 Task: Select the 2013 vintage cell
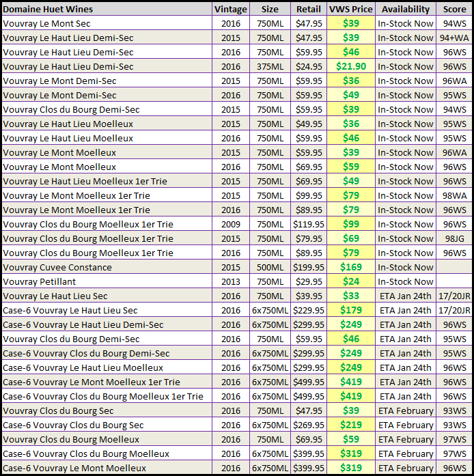pyautogui.click(x=230, y=281)
